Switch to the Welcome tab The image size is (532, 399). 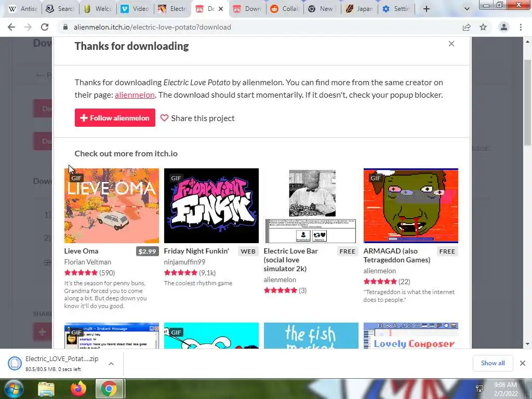98,9
